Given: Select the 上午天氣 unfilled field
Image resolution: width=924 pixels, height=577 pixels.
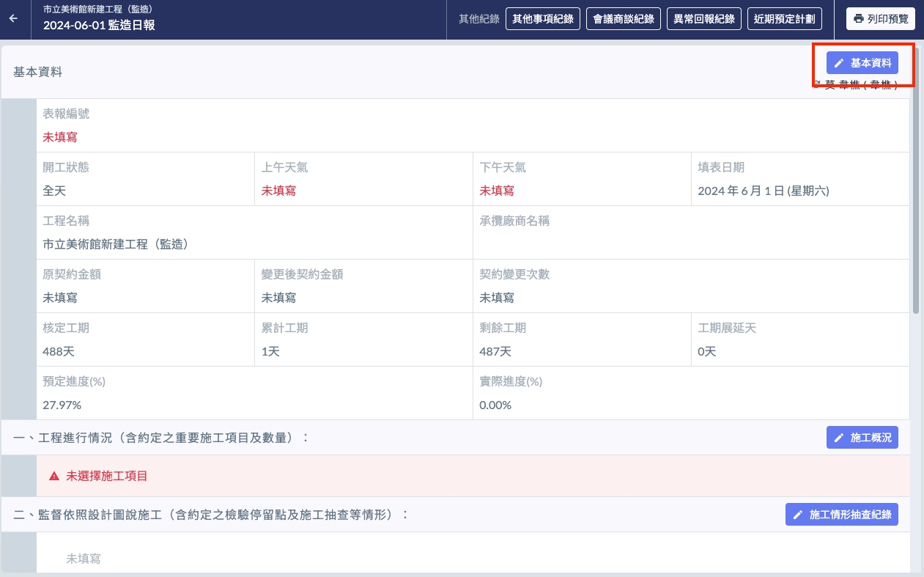Looking at the screenshot, I should click(278, 191).
